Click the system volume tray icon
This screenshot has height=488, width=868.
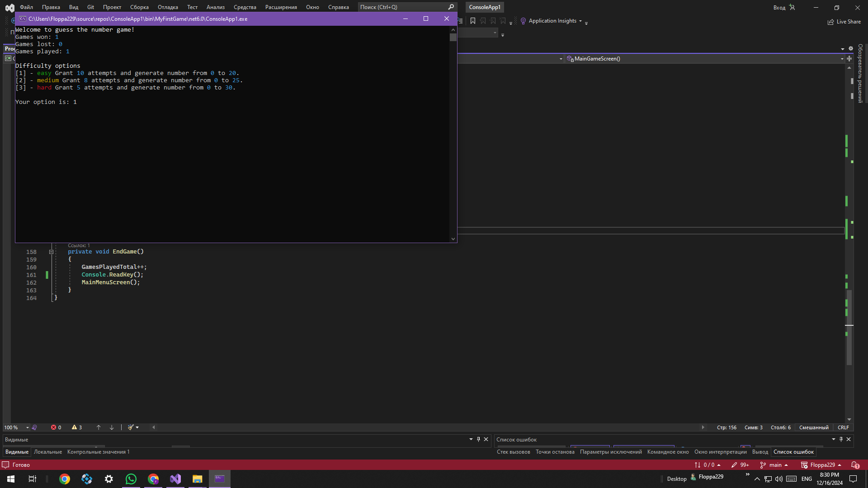click(778, 479)
